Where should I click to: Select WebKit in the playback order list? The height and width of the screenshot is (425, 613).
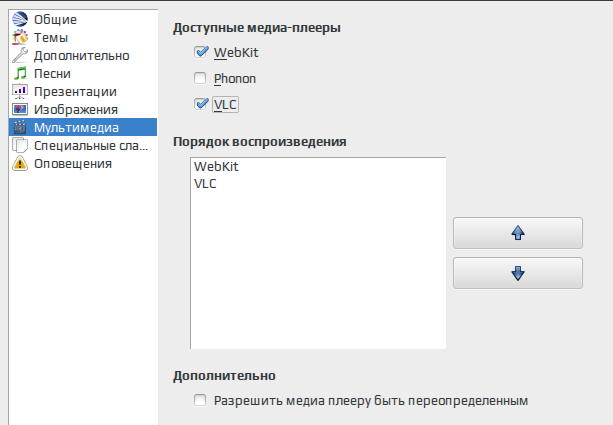(x=318, y=166)
